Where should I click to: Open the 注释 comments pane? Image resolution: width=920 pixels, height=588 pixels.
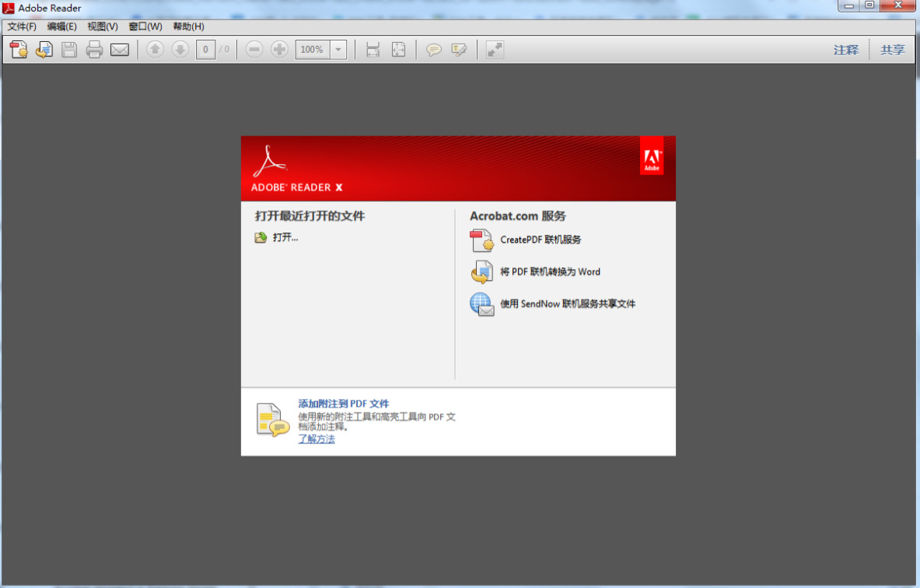[x=846, y=50]
